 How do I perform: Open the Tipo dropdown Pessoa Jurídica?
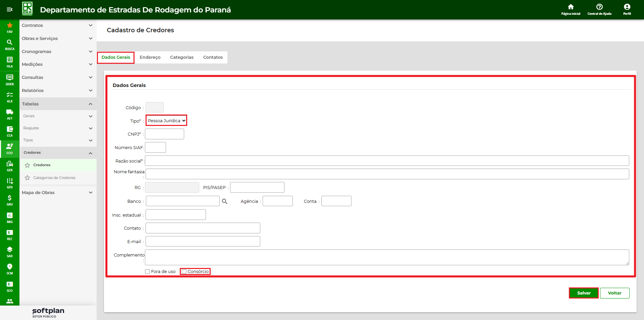point(166,121)
